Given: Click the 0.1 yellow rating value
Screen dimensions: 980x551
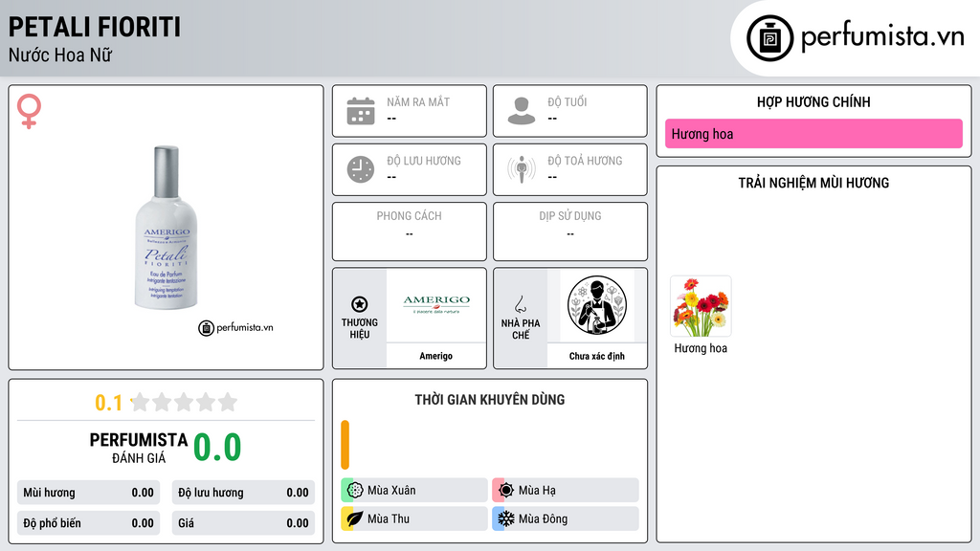Looking at the screenshot, I should click(x=108, y=403).
